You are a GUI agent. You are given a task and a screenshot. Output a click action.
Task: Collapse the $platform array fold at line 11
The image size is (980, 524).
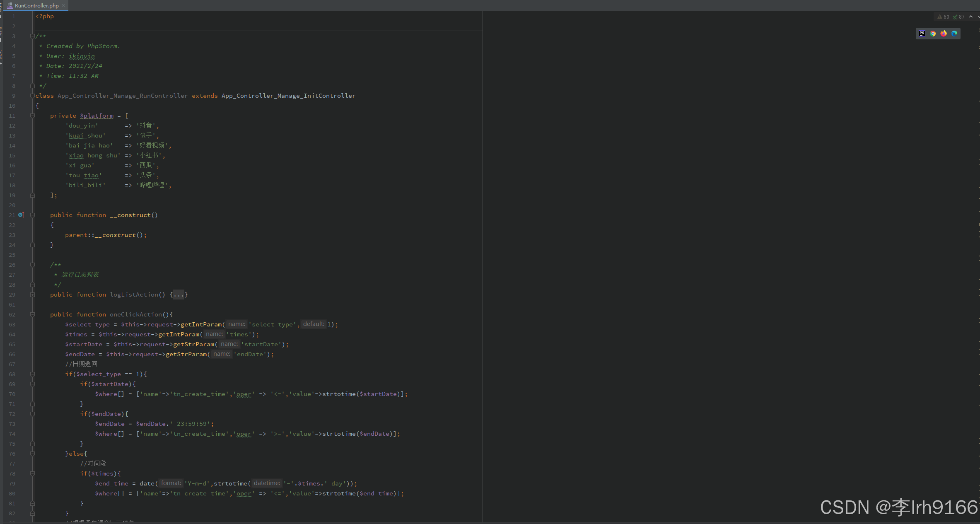click(32, 116)
